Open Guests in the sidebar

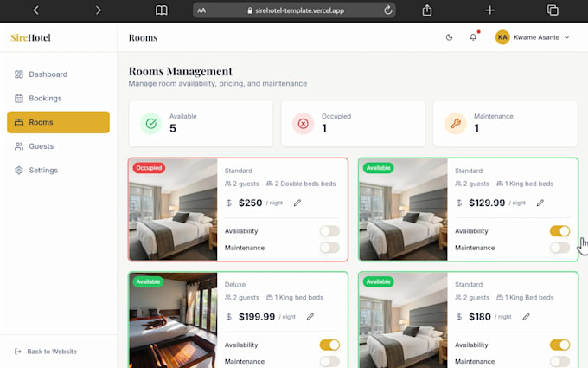(58, 146)
